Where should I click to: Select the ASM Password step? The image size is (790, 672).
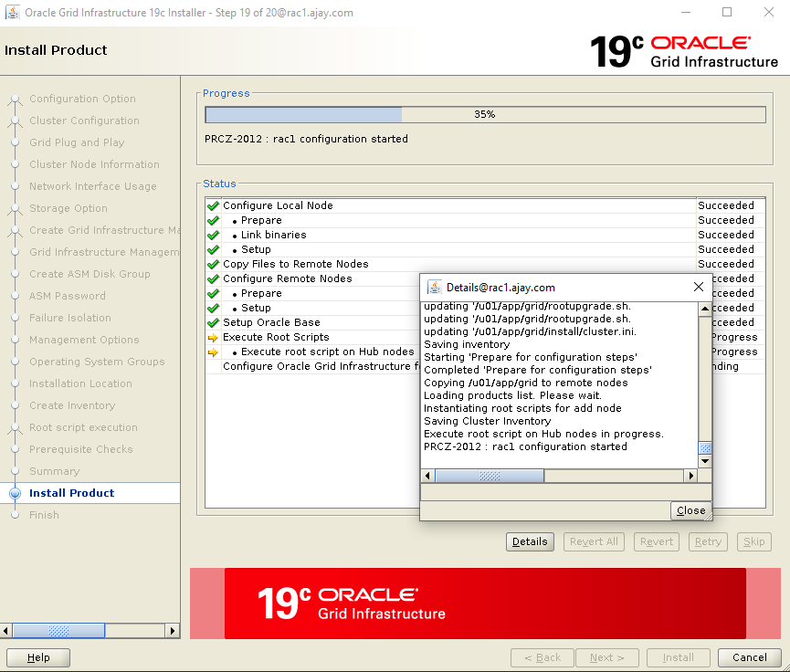(67, 296)
